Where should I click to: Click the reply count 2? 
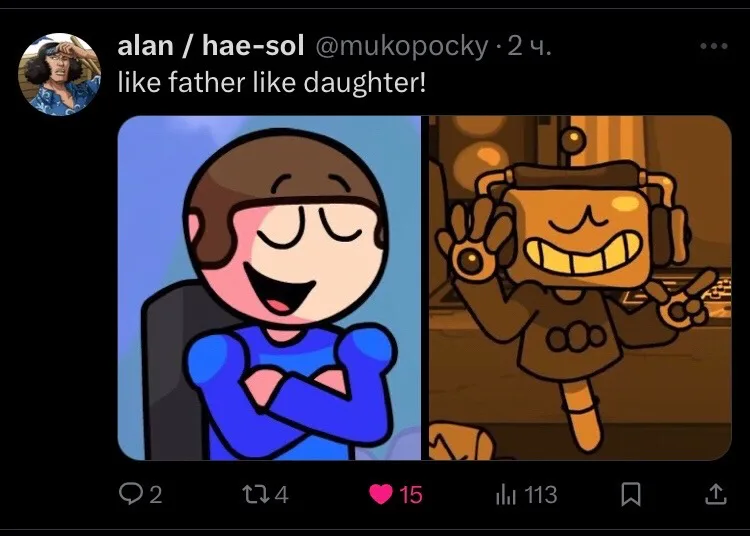pyautogui.click(x=156, y=495)
